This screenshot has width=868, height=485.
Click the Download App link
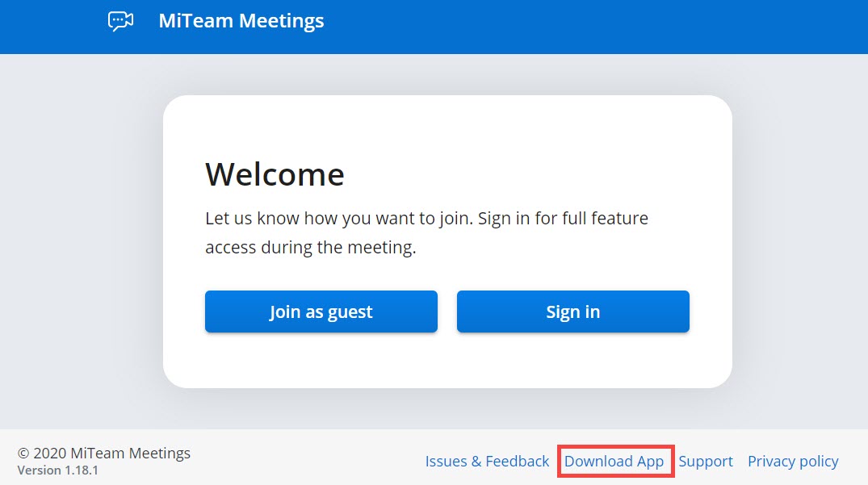tap(614, 462)
